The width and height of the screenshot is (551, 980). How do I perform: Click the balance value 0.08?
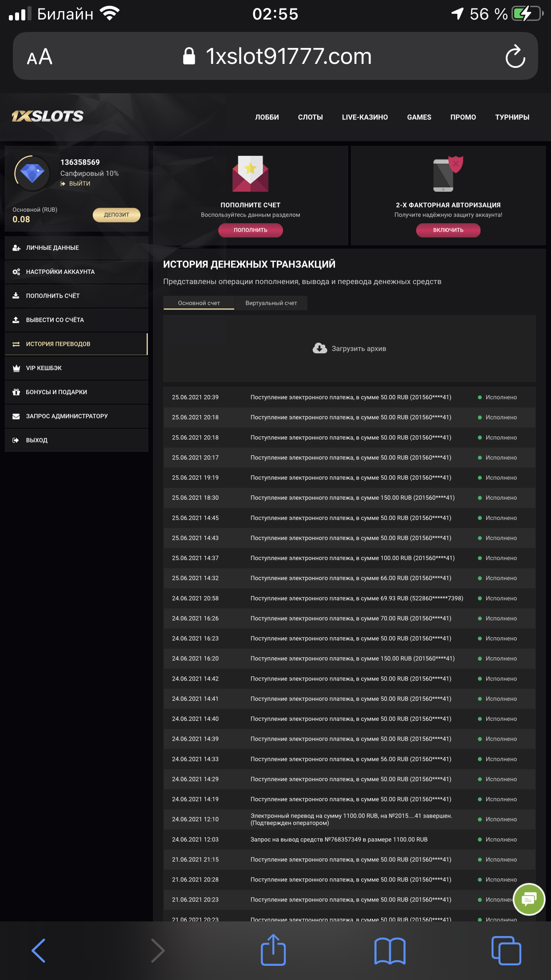[x=21, y=219]
